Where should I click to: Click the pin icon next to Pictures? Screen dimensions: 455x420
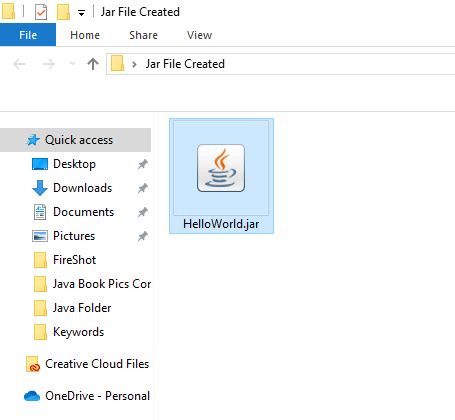pyautogui.click(x=143, y=236)
